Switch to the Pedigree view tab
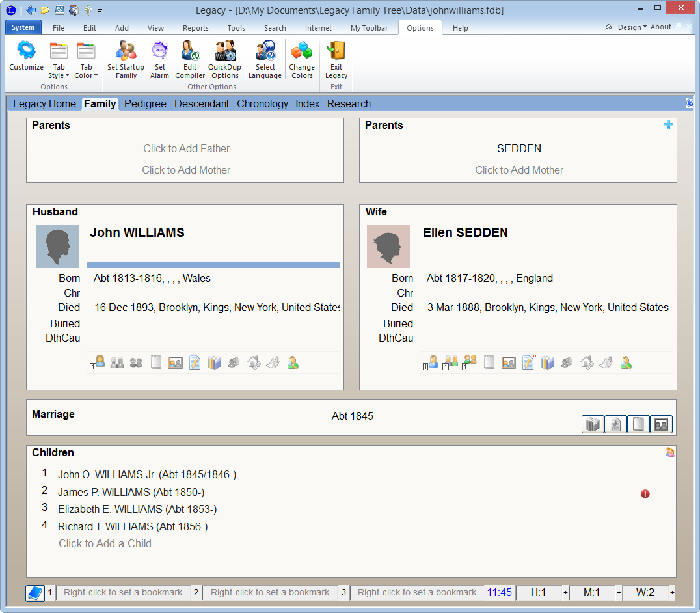Image resolution: width=700 pixels, height=613 pixels. click(145, 104)
